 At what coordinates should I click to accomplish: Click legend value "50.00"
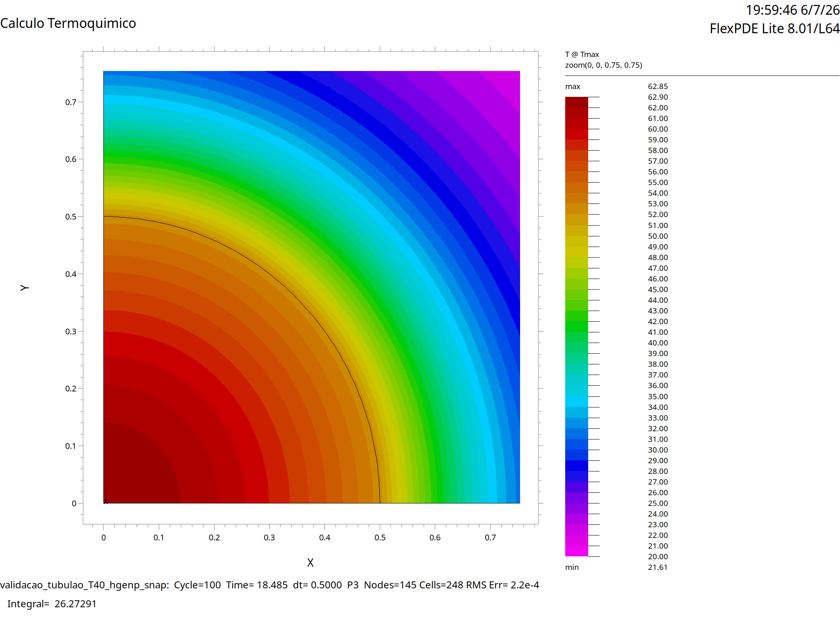658,236
